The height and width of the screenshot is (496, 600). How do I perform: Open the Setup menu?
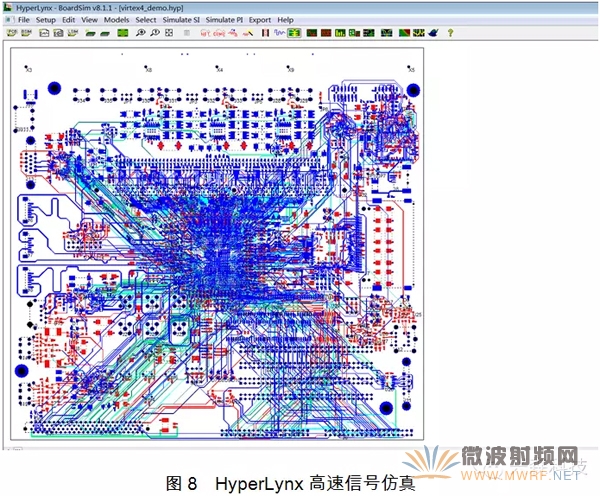(46, 20)
